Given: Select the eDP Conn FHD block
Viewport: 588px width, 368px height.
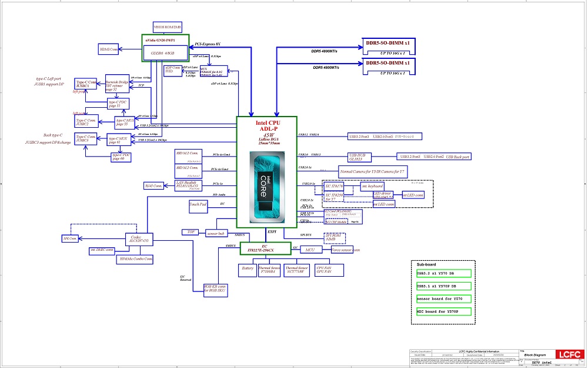Looking at the screenshot, I should 173,71.
